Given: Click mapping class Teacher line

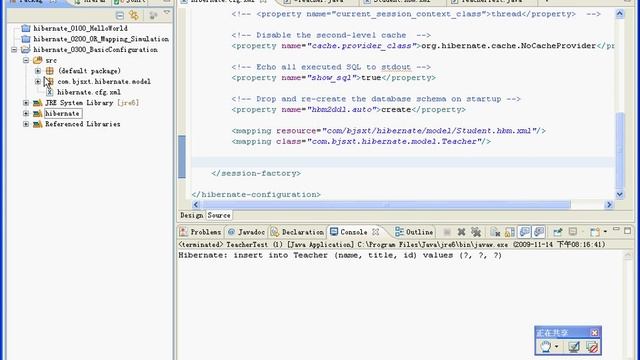Looking at the screenshot, I should click(x=361, y=141).
